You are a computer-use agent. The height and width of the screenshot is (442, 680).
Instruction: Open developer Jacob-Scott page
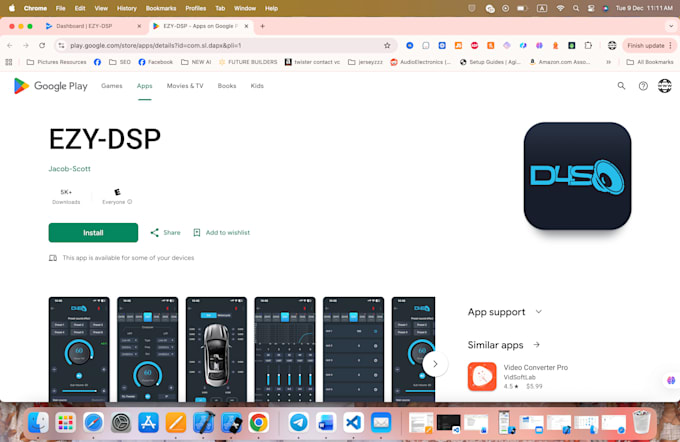(x=69, y=169)
